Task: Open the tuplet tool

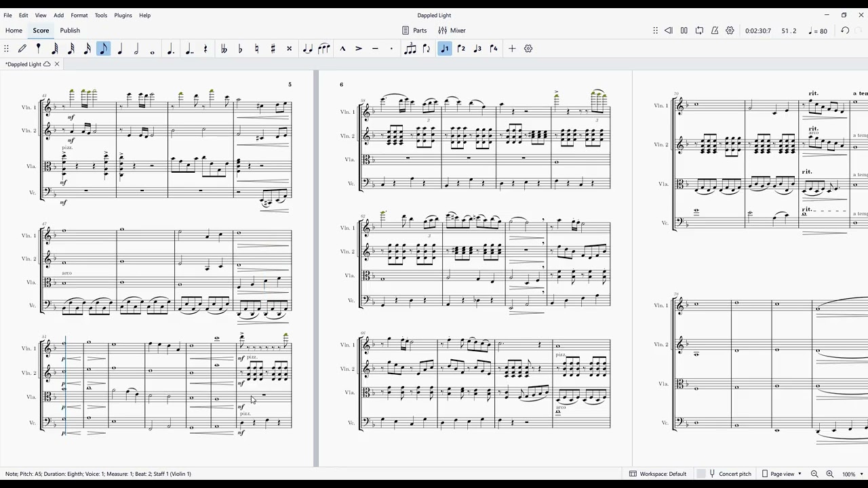Action: 410,49
